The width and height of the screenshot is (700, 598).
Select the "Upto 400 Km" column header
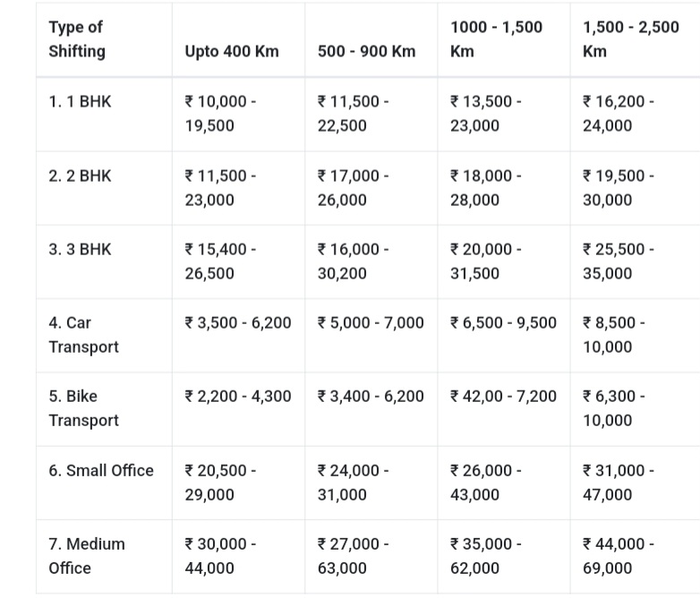(x=232, y=51)
